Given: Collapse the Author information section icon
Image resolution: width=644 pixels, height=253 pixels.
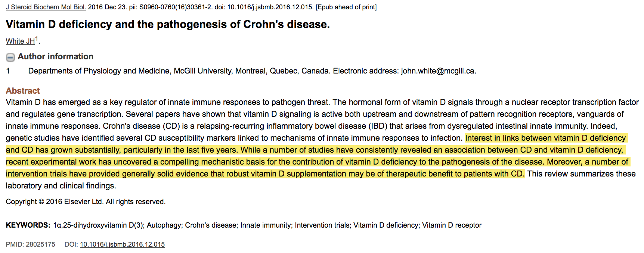Looking at the screenshot, I should pos(10,57).
